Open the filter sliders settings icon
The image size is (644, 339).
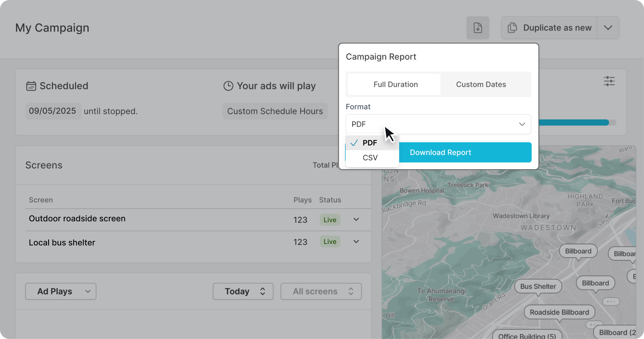tap(609, 81)
